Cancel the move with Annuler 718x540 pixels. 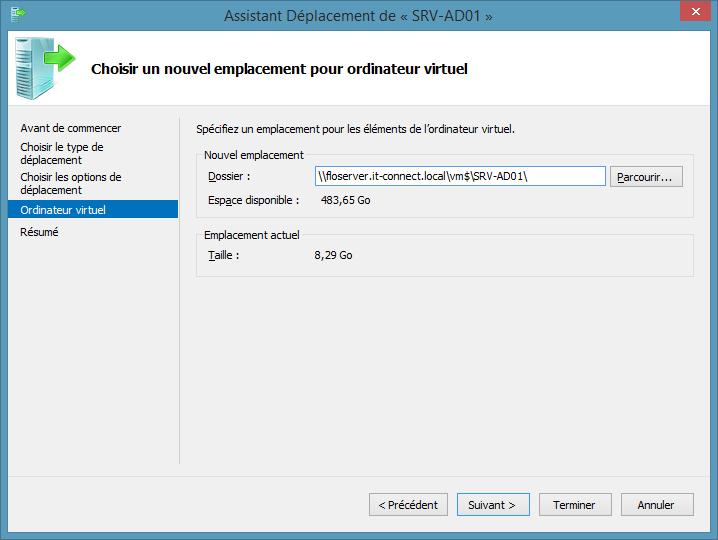click(x=657, y=505)
